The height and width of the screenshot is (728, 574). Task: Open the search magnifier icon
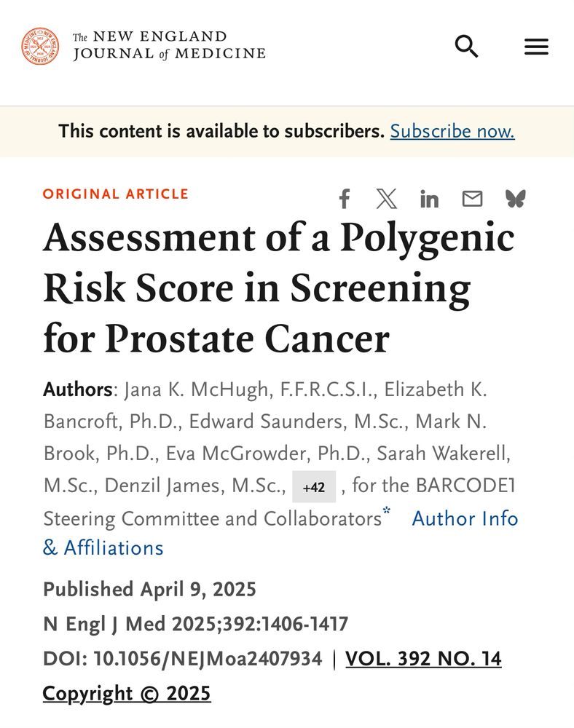pyautogui.click(x=466, y=46)
